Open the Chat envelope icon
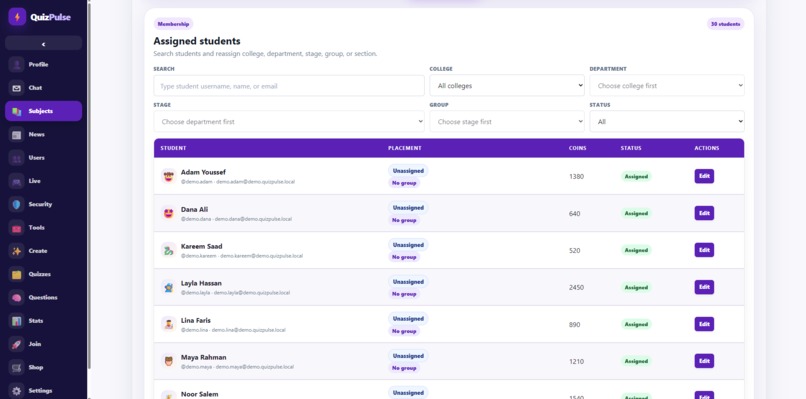The height and width of the screenshot is (399, 806). click(x=16, y=88)
